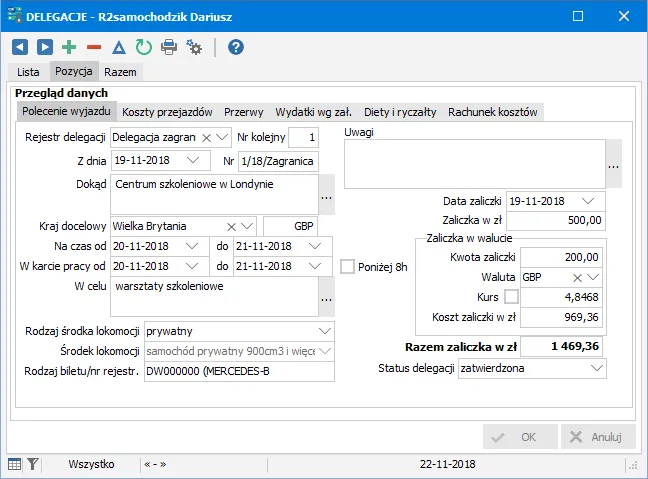This screenshot has height=479, width=648.
Task: Click the ellipsis button next to Uwagi
Action: tap(613, 164)
